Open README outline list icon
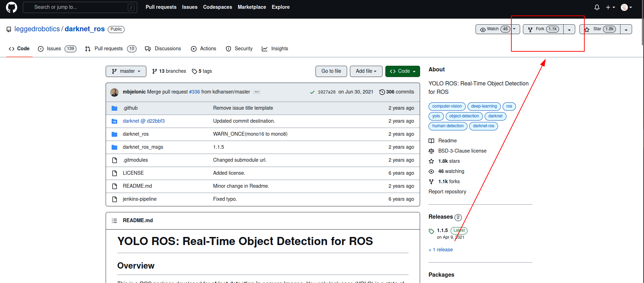644x283 pixels. tap(114, 221)
